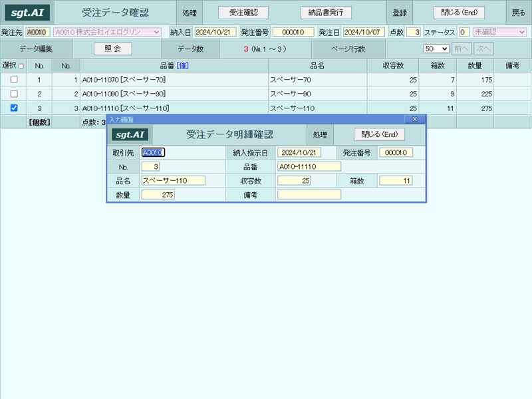Click the 発注番号 field in main header
This screenshot has height=399, width=532.
click(x=293, y=32)
